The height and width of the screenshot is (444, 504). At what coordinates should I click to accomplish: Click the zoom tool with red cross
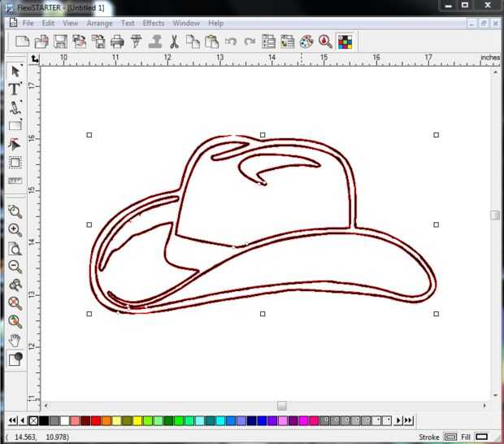point(15,303)
